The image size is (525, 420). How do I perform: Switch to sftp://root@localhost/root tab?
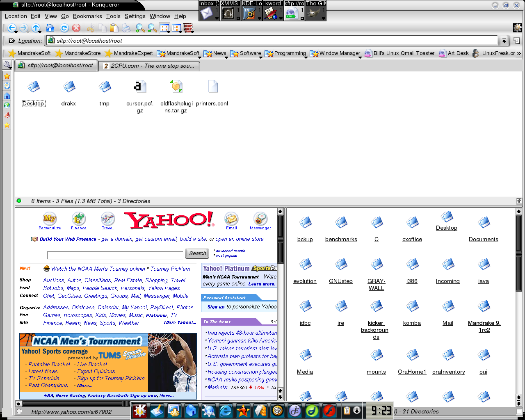(x=57, y=66)
